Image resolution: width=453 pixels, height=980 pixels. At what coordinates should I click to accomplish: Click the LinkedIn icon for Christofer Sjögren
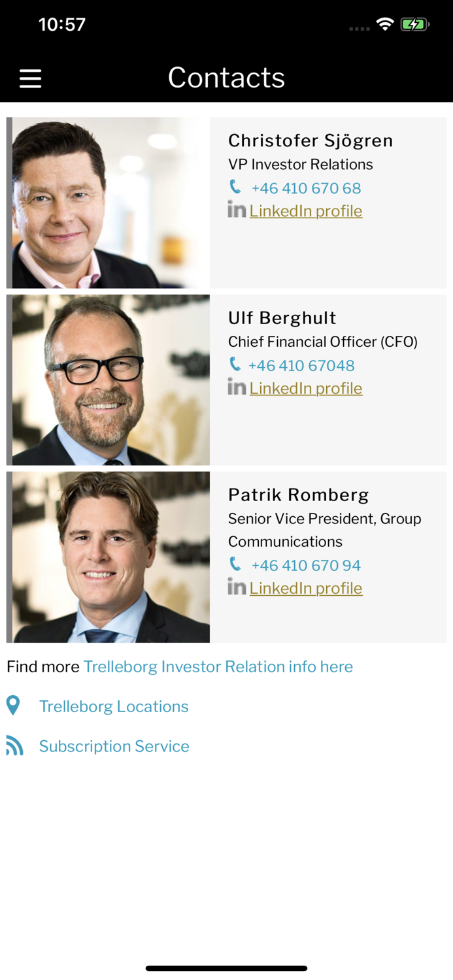pyautogui.click(x=236, y=210)
